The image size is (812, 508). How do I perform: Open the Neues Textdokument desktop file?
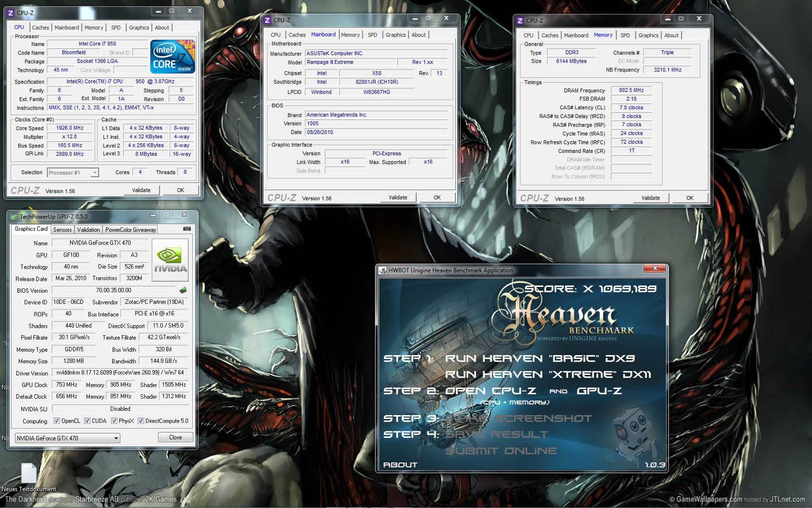(x=29, y=478)
